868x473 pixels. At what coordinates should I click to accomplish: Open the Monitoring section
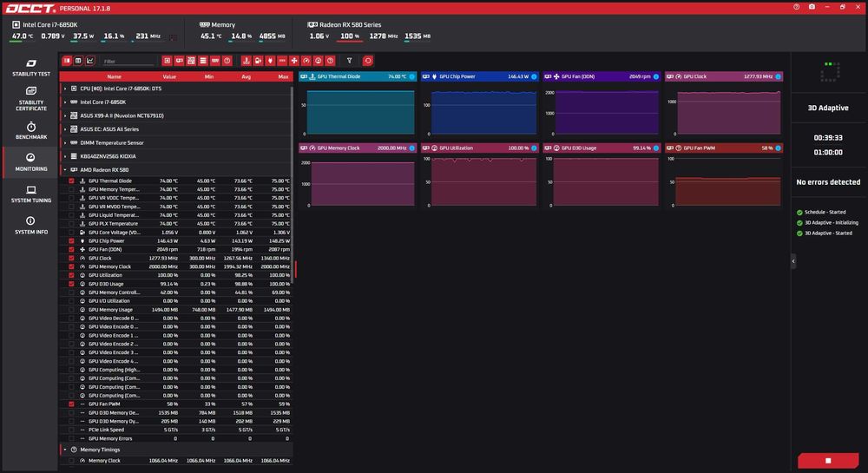[31, 162]
